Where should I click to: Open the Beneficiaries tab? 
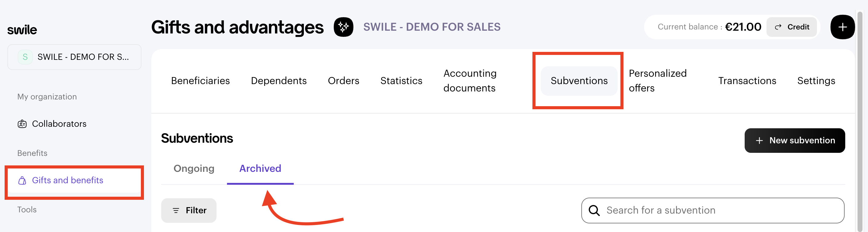(x=200, y=81)
